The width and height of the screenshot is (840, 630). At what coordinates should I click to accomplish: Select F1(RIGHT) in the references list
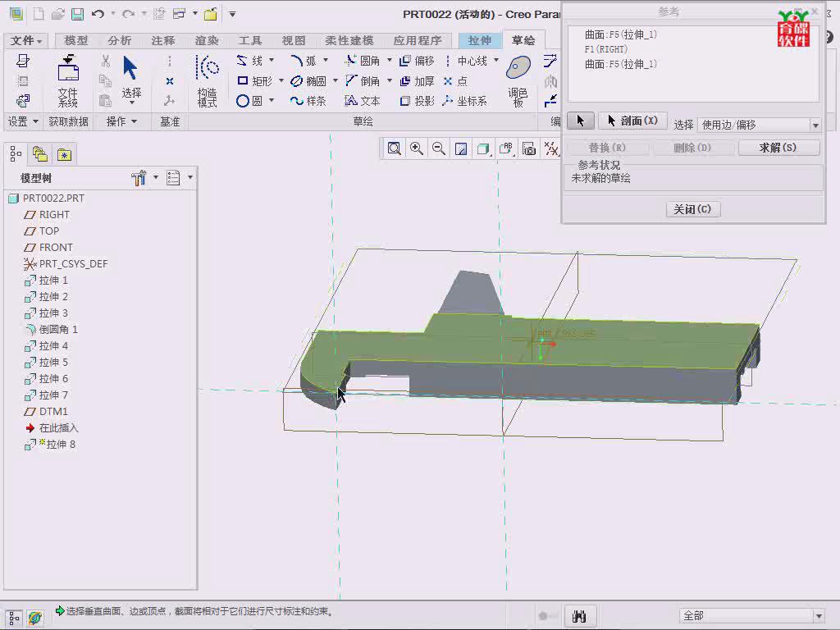click(x=606, y=49)
